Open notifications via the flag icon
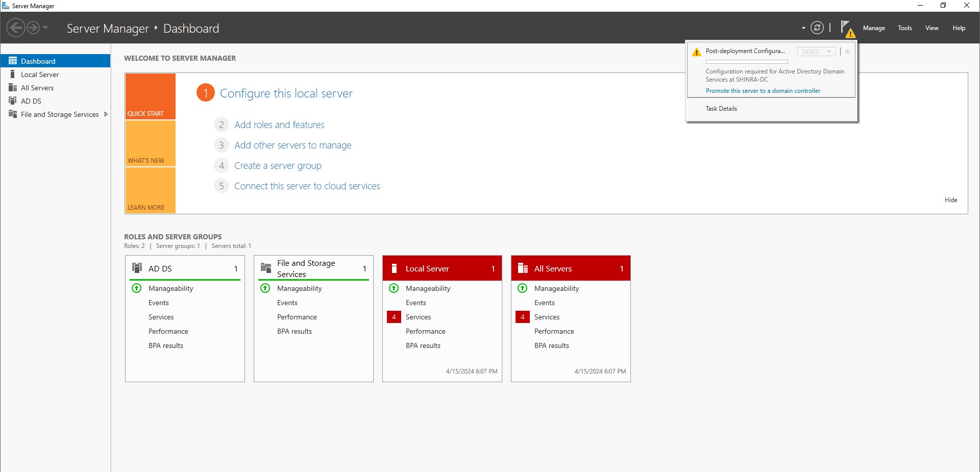This screenshot has width=980, height=472. [x=846, y=27]
